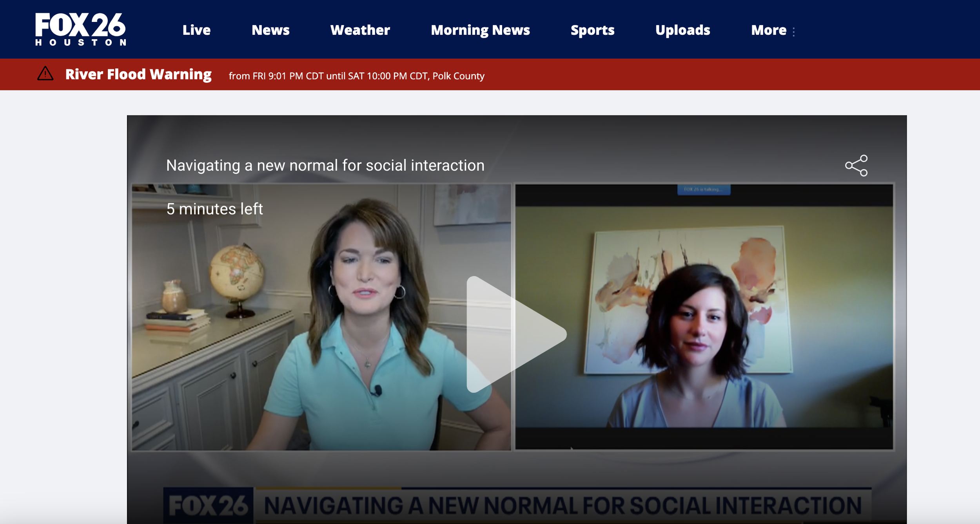Click the video title about social interaction
Image resolution: width=980 pixels, height=524 pixels.
(325, 165)
